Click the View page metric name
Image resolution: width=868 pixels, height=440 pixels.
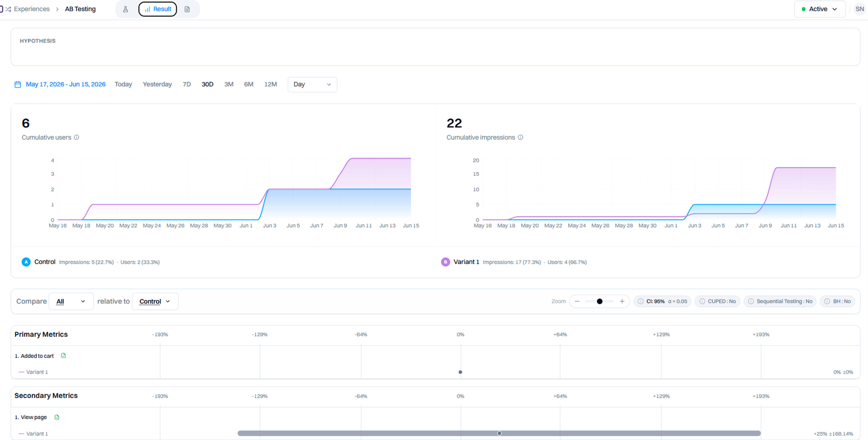coord(34,417)
